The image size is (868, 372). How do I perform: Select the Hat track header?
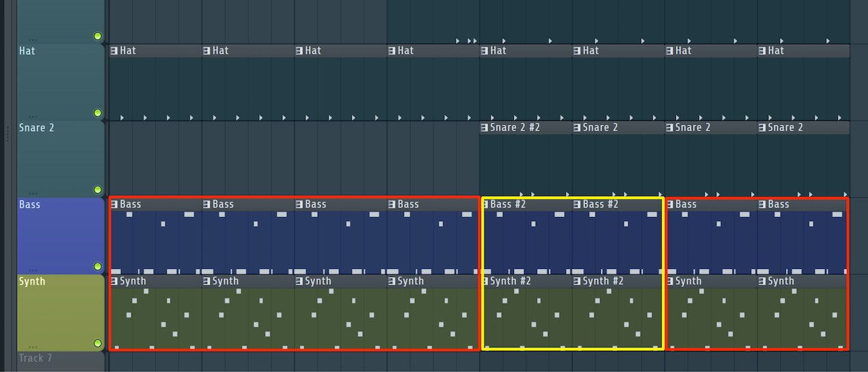[61, 82]
